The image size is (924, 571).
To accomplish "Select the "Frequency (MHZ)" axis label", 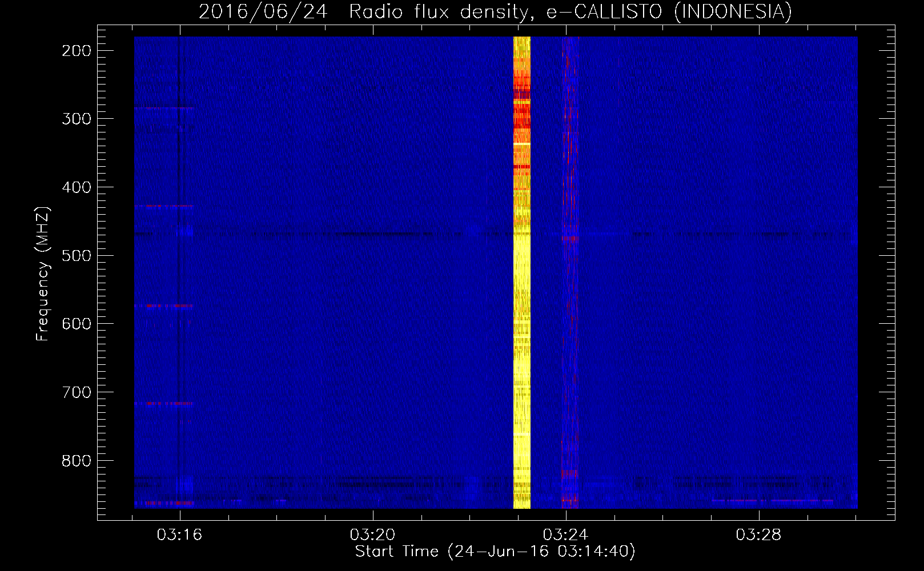I will (x=43, y=274).
